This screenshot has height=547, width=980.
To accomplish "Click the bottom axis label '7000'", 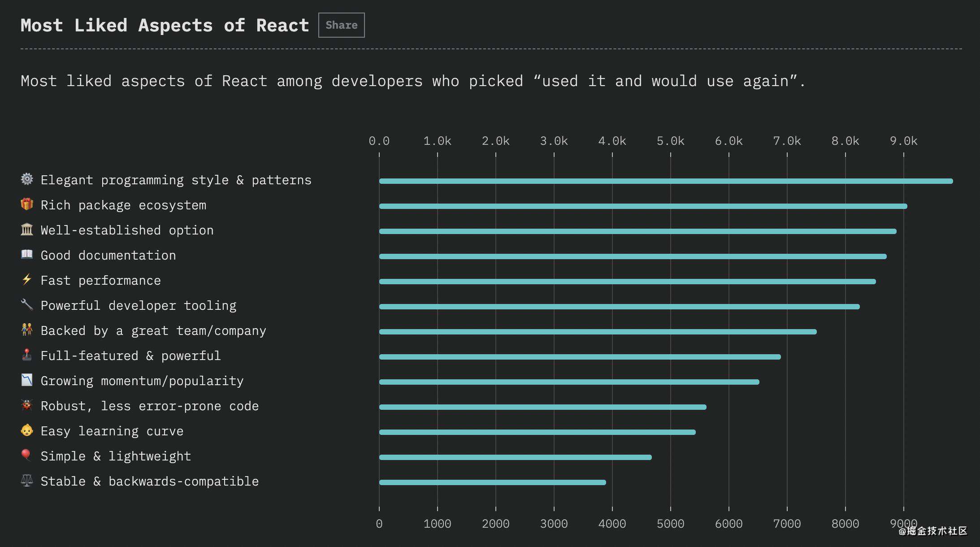I will point(787,524).
